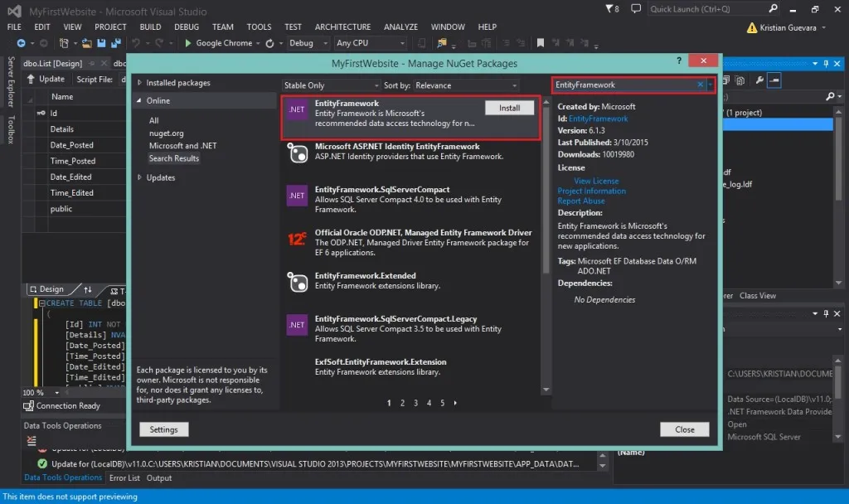The width and height of the screenshot is (849, 504).
Task: Click the account warning triangle icon
Action: 751,27
